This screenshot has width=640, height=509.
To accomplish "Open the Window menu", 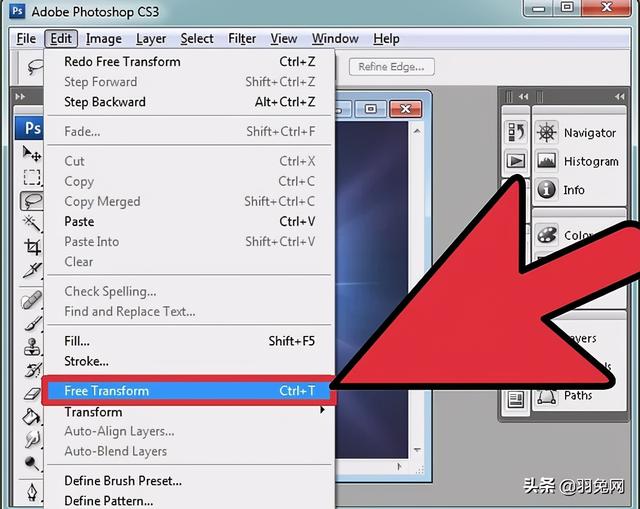I will click(x=335, y=39).
